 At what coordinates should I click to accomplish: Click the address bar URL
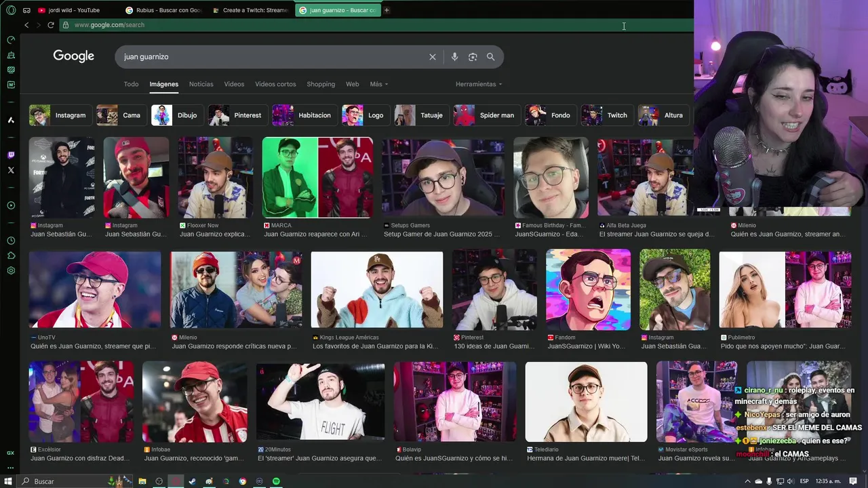pos(109,25)
